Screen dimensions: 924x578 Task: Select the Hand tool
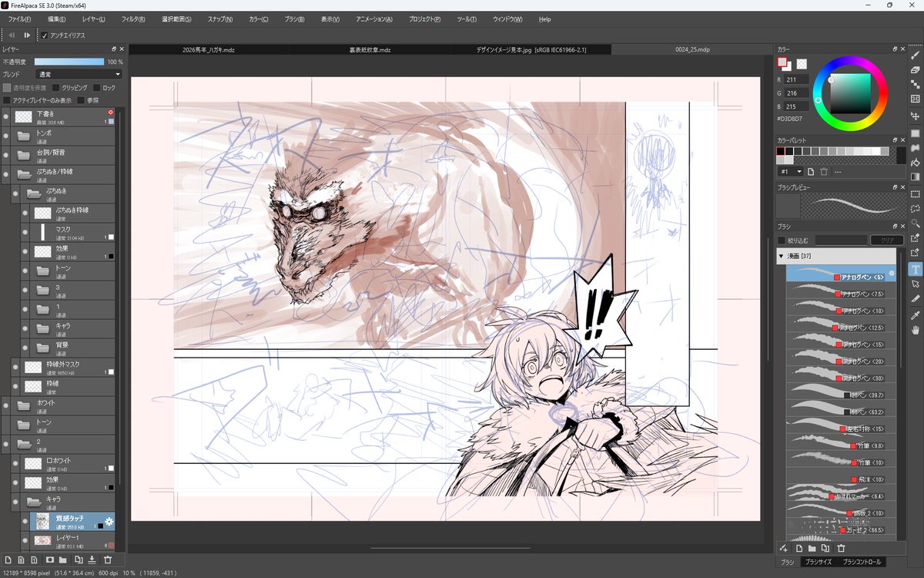coord(915,330)
